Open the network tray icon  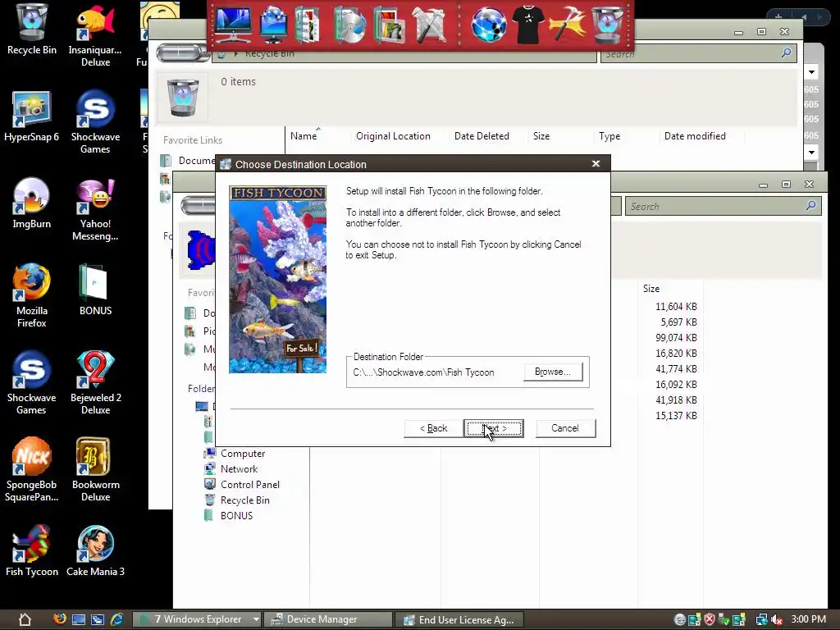(762, 620)
